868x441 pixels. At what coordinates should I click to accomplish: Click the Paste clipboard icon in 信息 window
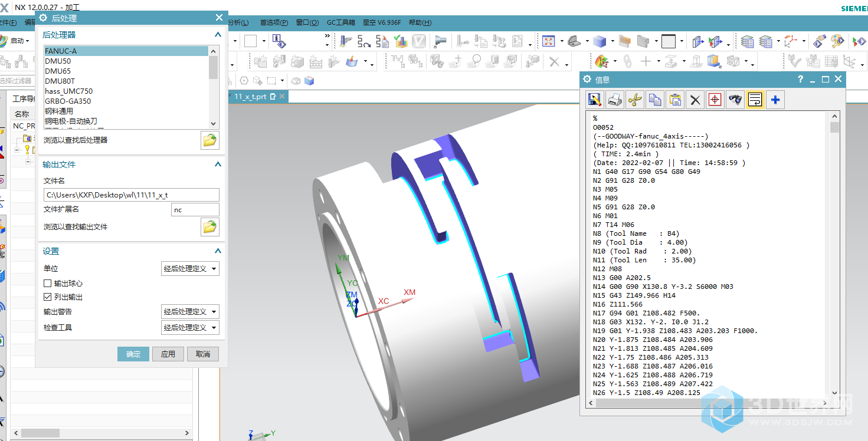coord(675,100)
